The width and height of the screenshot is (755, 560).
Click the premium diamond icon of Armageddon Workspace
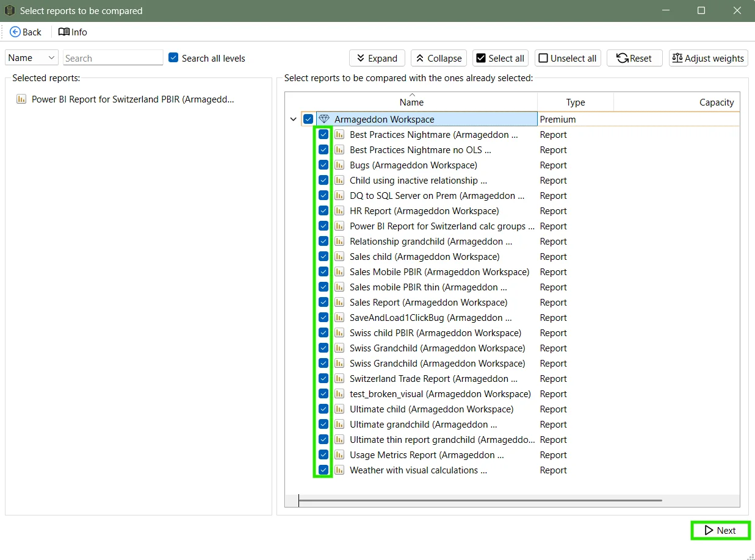point(324,120)
